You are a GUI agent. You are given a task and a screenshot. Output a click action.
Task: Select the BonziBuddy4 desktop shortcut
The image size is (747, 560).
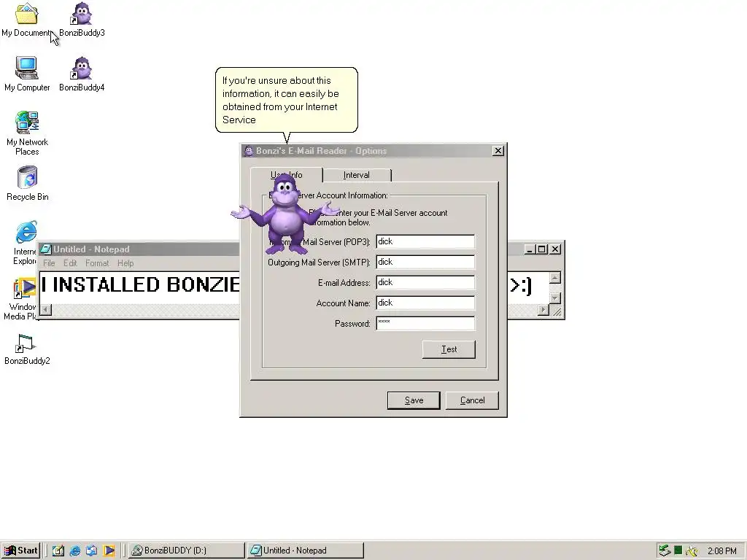click(82, 74)
